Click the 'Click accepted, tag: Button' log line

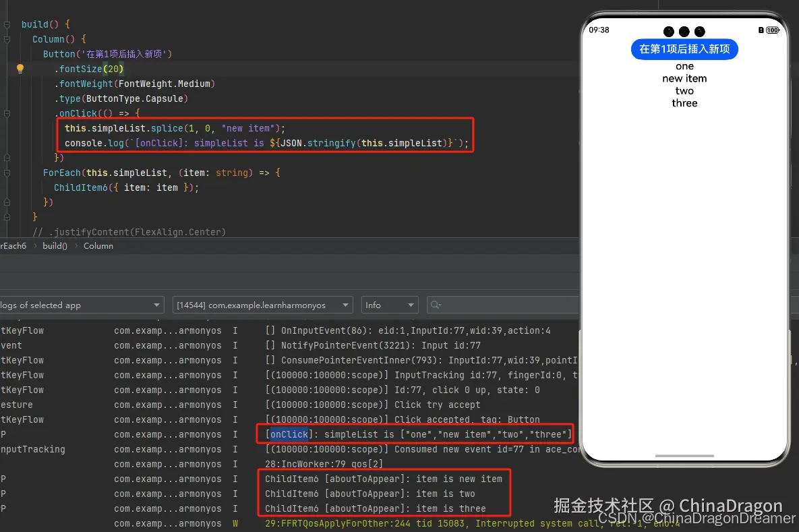point(403,419)
